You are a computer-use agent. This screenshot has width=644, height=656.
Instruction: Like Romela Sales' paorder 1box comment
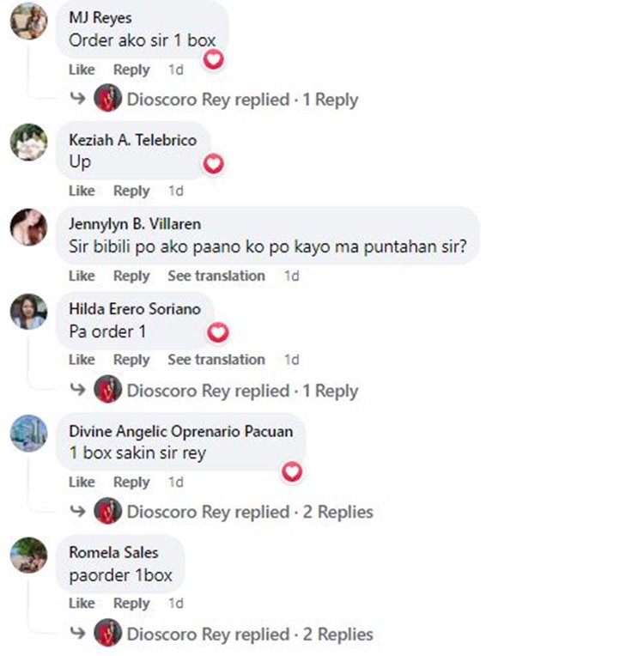click(82, 603)
